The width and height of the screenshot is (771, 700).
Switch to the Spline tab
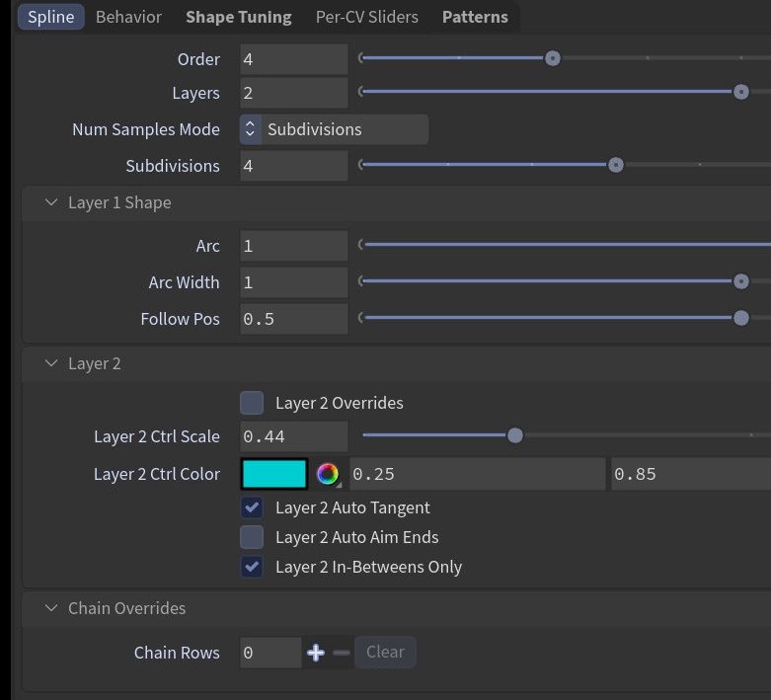[x=51, y=17]
